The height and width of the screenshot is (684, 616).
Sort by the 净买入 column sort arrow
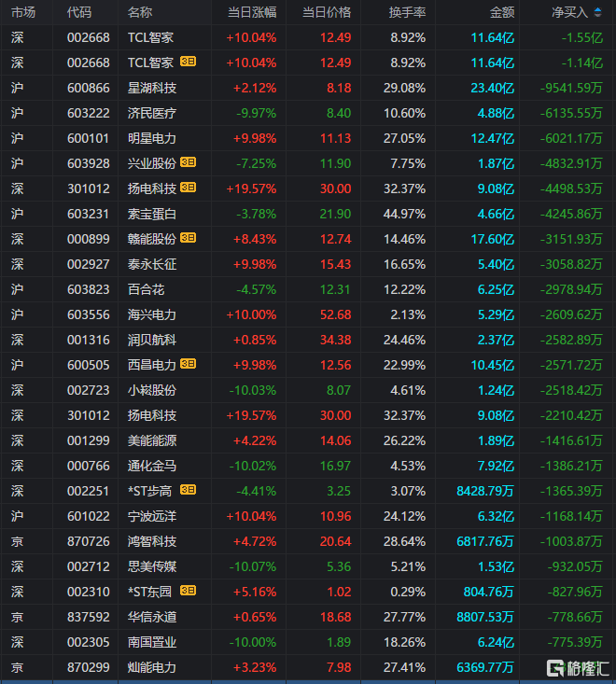coord(597,12)
